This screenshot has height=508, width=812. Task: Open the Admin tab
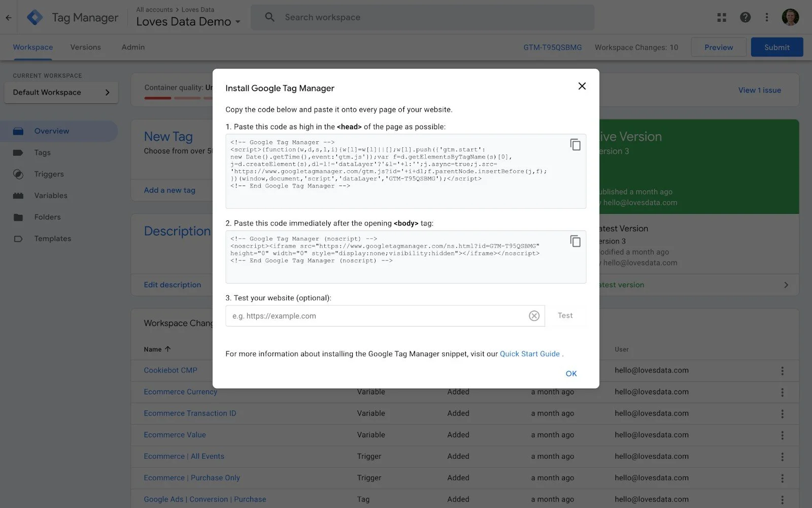pos(132,47)
